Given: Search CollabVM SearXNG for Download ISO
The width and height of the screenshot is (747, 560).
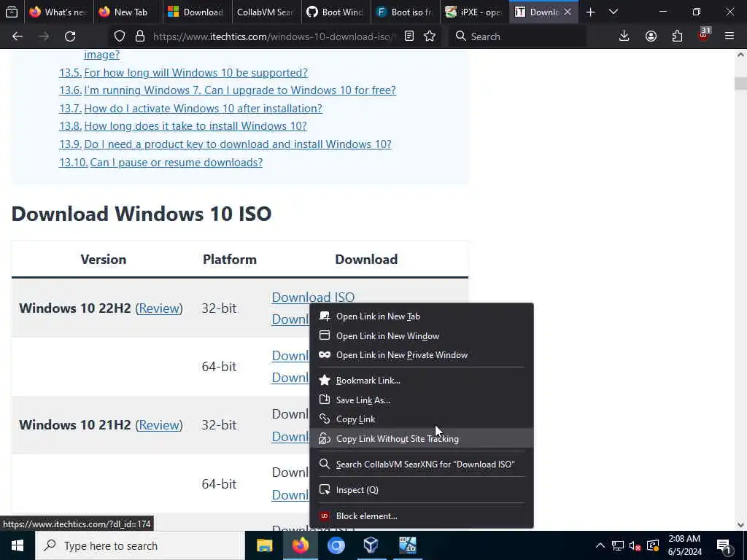Looking at the screenshot, I should 422,464.
